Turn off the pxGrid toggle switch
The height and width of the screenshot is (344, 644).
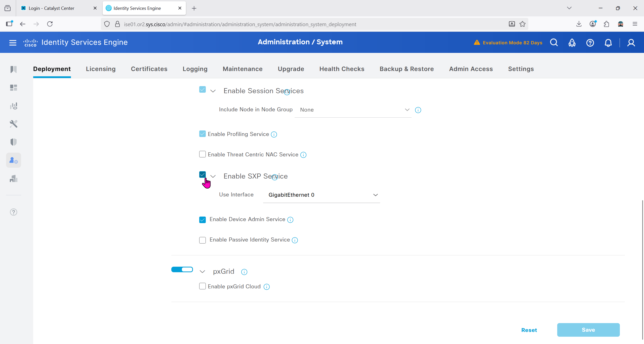point(182,269)
